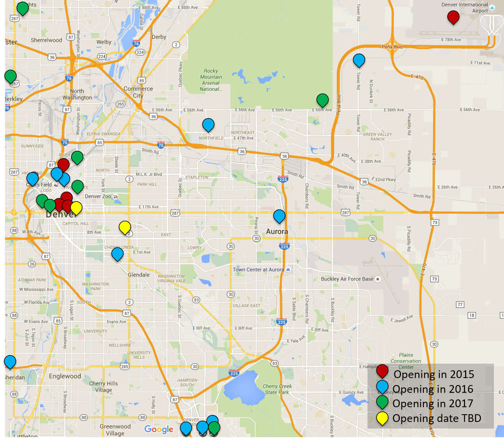
Task: Click the Rocky Mountain Arsenal National label
Action: click(x=211, y=80)
